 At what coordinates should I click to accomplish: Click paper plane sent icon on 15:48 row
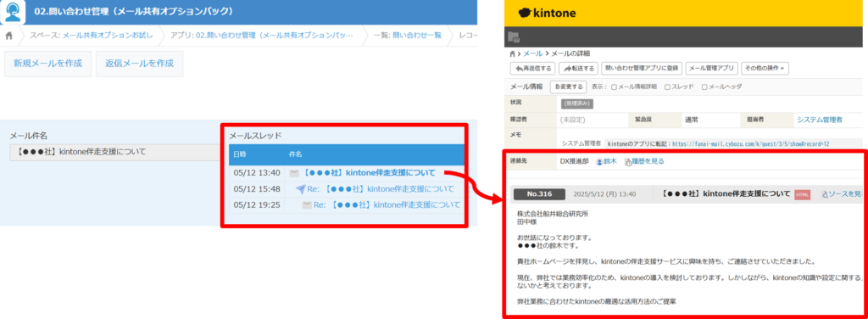[300, 189]
